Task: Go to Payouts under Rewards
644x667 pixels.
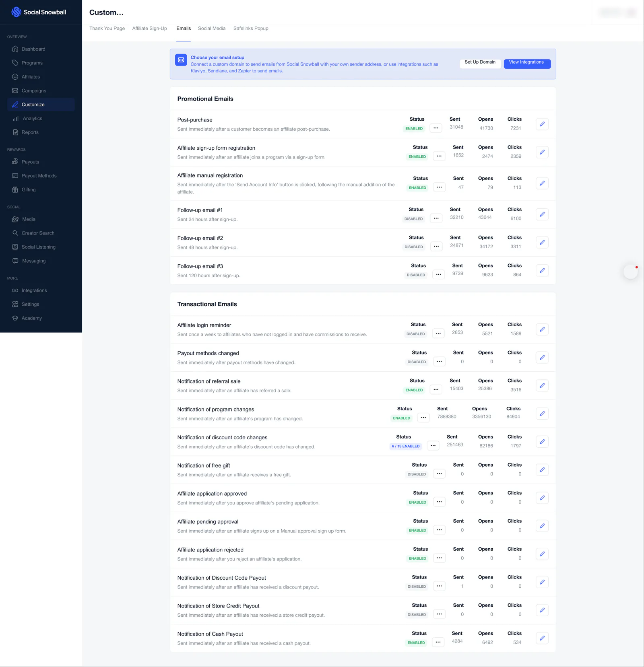Action: 41,162
